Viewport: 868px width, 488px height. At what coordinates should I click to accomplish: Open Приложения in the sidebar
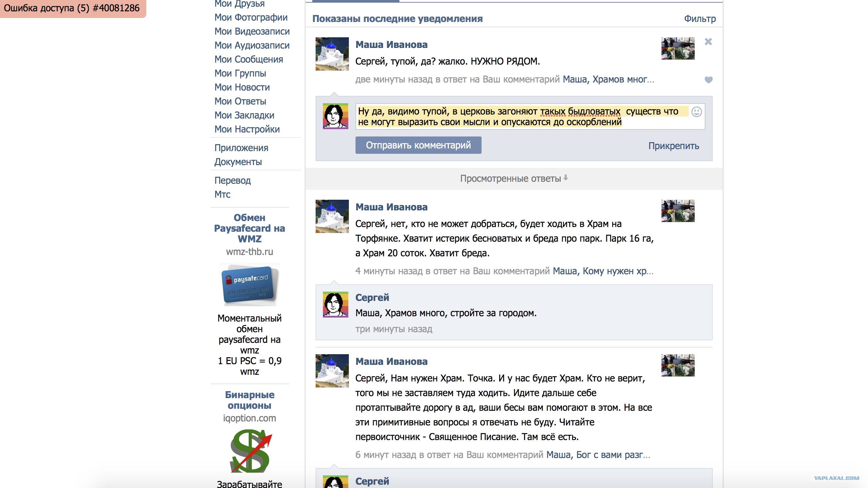[x=241, y=148]
